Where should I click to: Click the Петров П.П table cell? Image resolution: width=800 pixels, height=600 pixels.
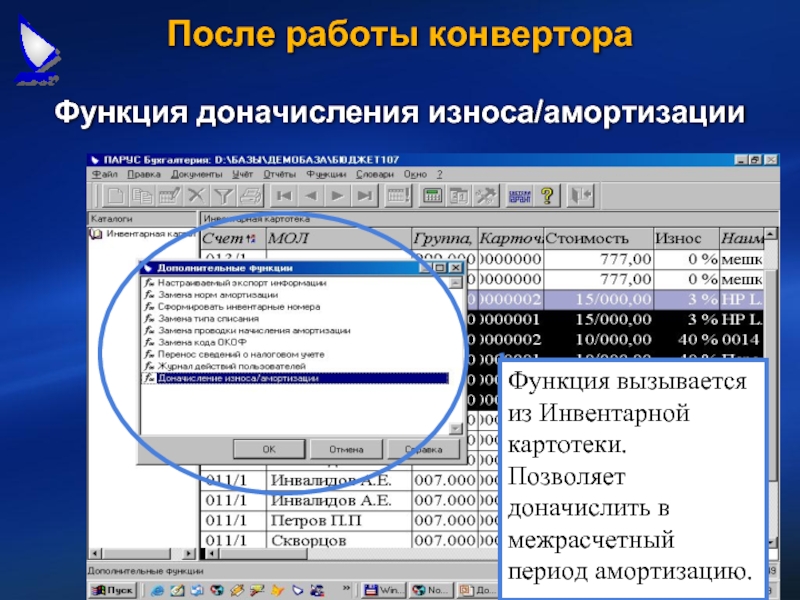pyautogui.click(x=339, y=520)
